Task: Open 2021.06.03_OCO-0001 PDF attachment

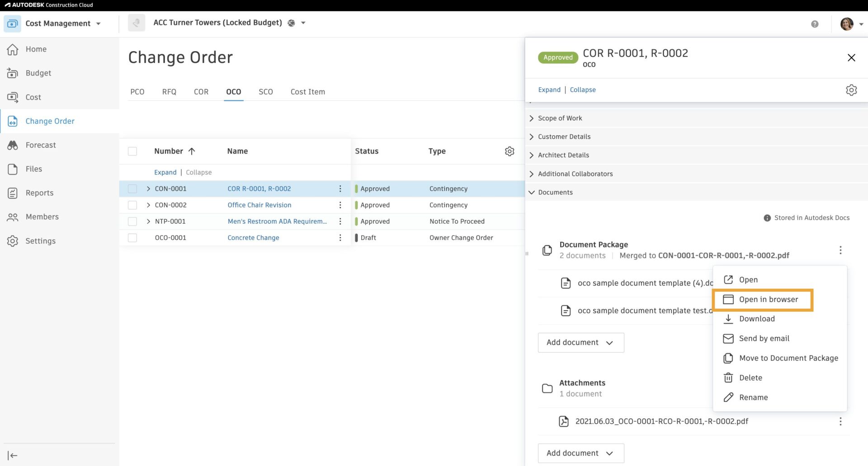Action: (661, 421)
